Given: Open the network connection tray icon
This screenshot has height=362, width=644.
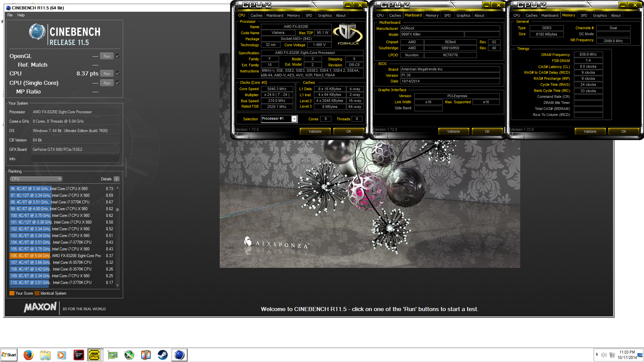Looking at the screenshot, I should [612, 355].
